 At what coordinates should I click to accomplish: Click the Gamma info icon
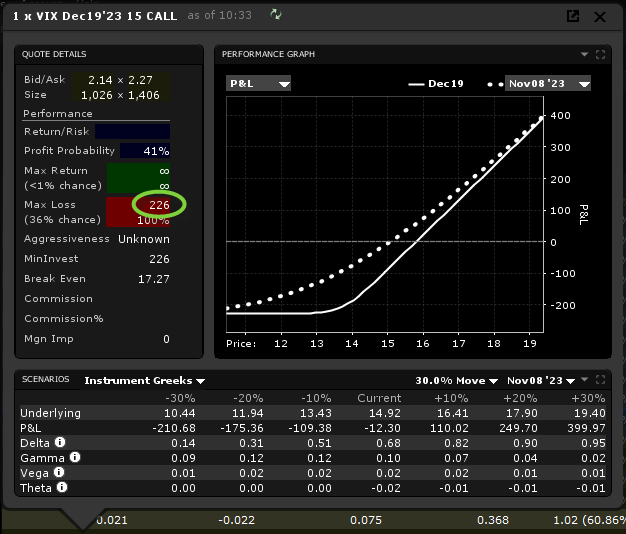(75, 457)
